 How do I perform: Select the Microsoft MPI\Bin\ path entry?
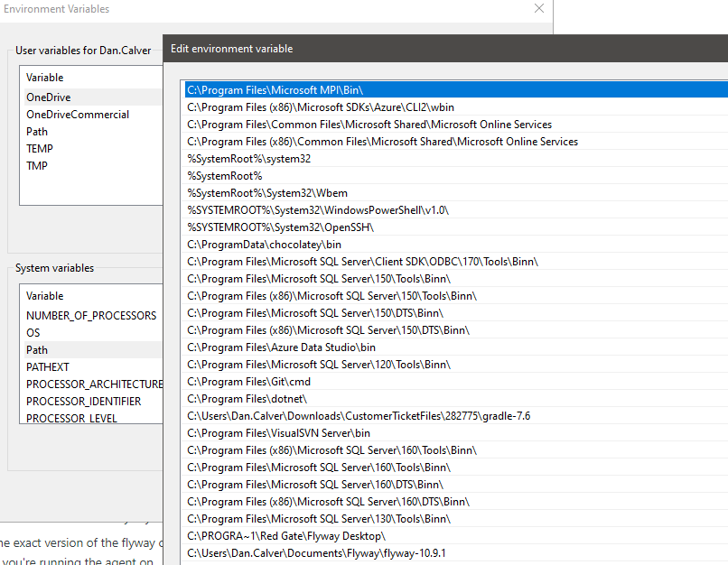coord(456,90)
